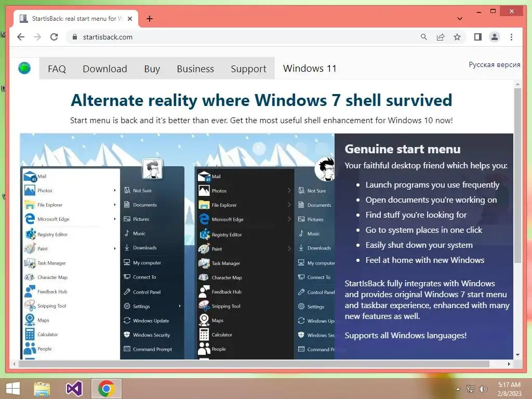
Task: Open the Windows Start button
Action: point(13,389)
